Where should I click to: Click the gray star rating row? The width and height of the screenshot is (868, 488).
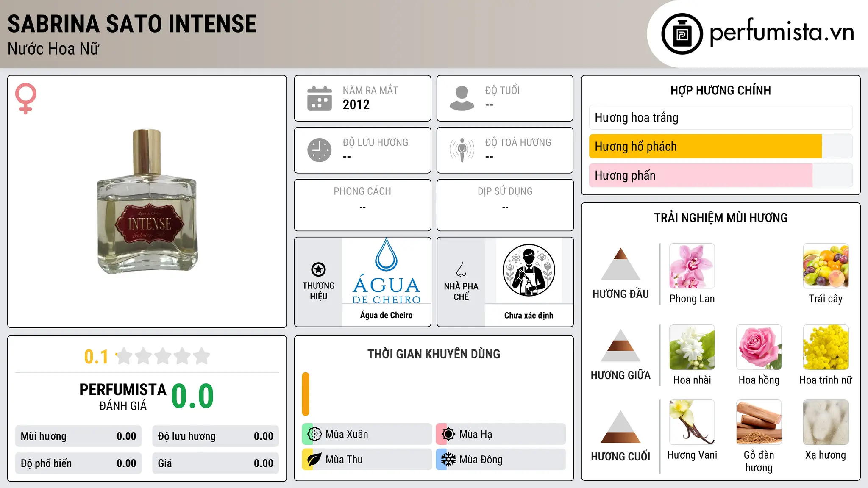tap(163, 356)
